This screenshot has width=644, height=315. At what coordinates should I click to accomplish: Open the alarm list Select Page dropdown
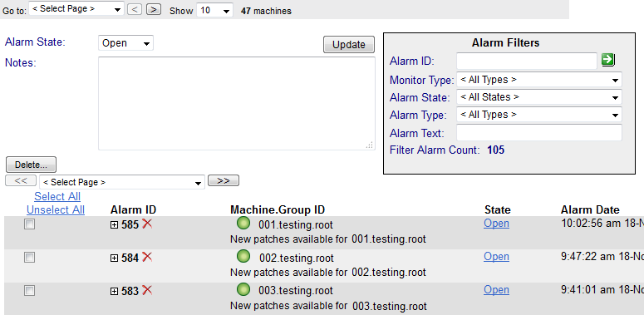[122, 182]
